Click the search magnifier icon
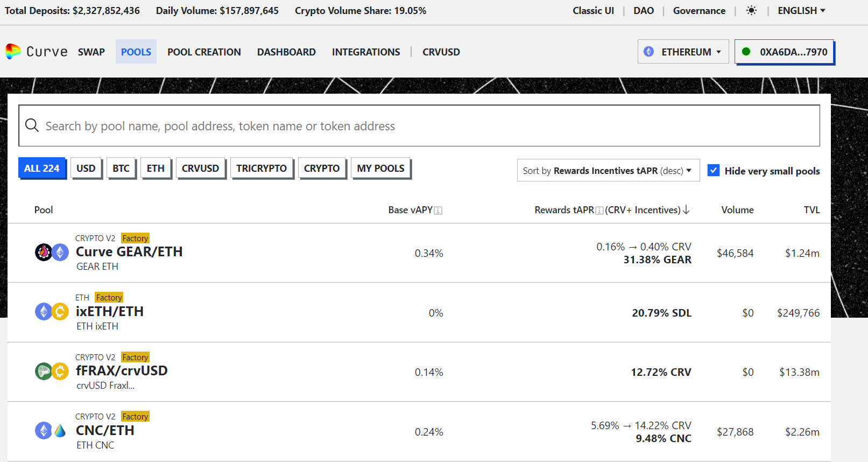The width and height of the screenshot is (868, 462). 32,125
